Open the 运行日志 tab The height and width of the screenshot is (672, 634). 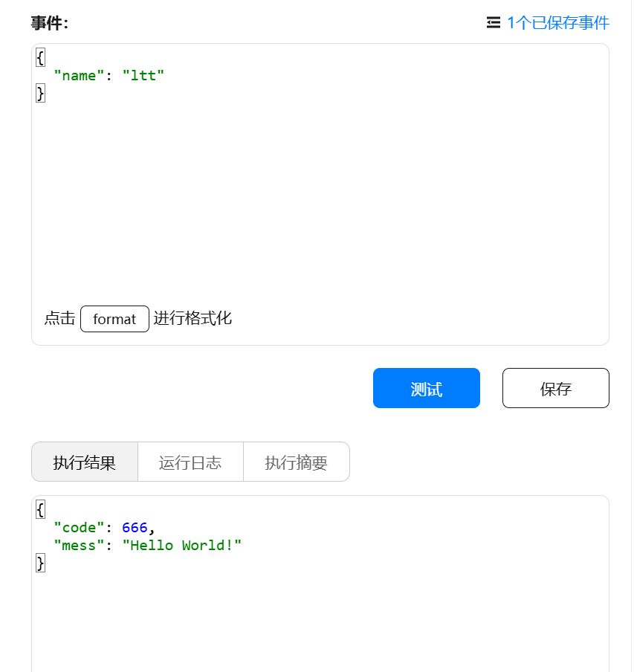(190, 462)
